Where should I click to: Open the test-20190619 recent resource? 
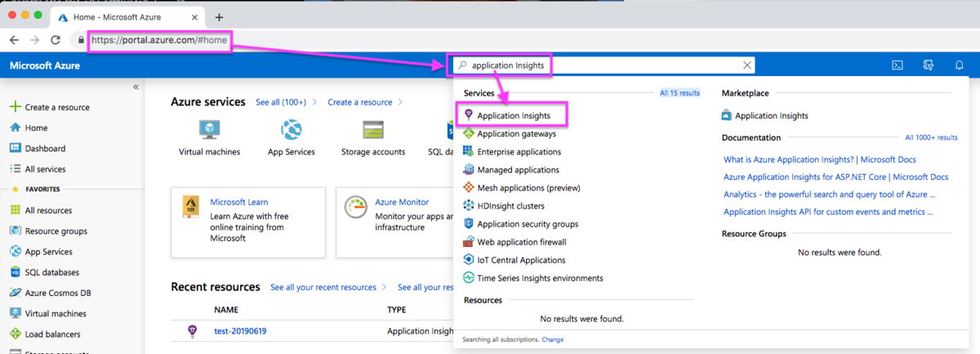click(x=240, y=331)
